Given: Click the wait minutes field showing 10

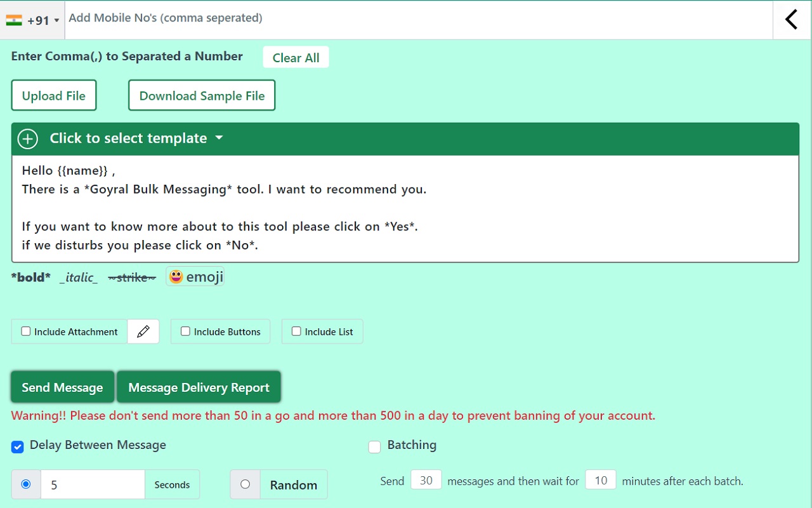Looking at the screenshot, I should (x=601, y=480).
